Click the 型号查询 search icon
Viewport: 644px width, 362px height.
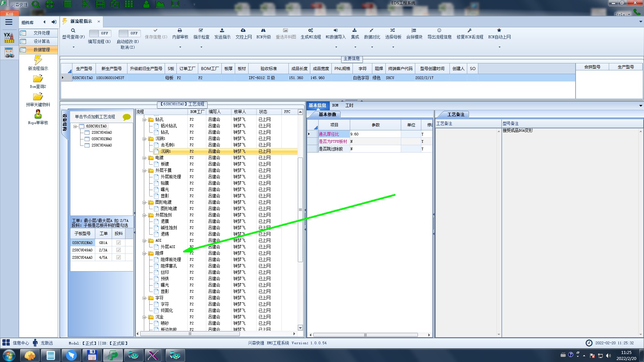point(73,31)
